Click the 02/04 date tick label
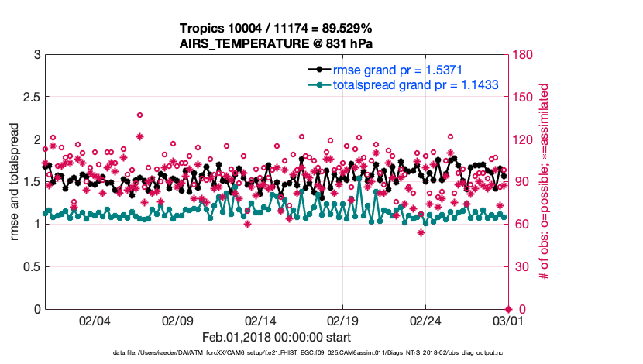This screenshot has height=364, width=643. click(95, 320)
